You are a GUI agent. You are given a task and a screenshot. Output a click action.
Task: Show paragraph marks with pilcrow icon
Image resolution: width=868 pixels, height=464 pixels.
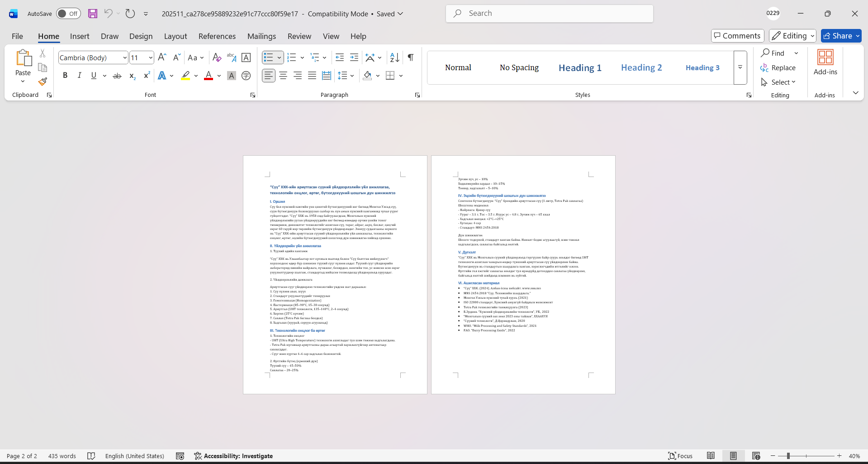click(x=410, y=57)
